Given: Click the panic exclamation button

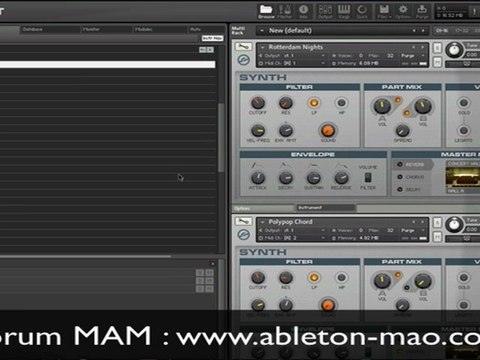Looking at the screenshot, I should (x=474, y=12).
